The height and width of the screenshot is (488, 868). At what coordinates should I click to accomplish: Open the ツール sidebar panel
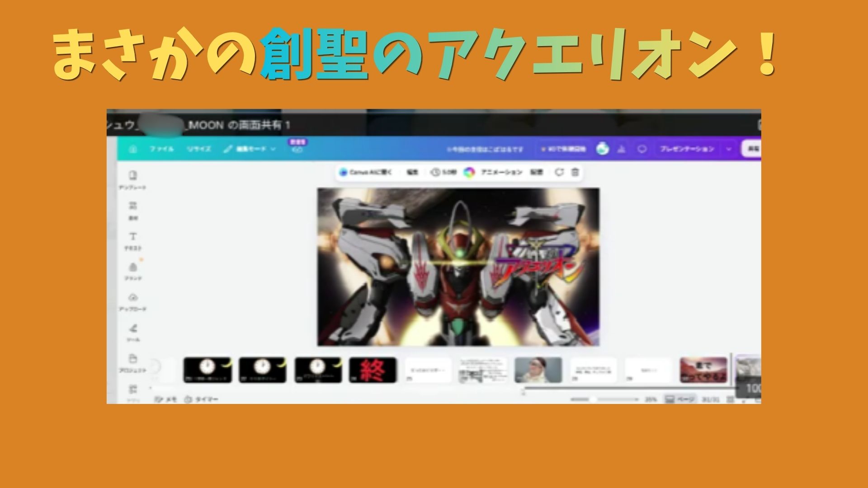pyautogui.click(x=132, y=333)
